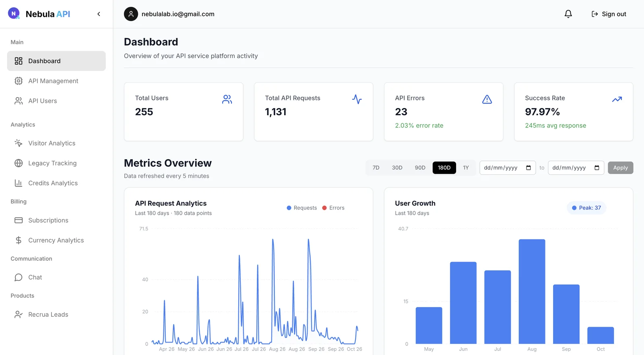Click the user avatar icon
The image size is (644, 355).
point(131,14)
